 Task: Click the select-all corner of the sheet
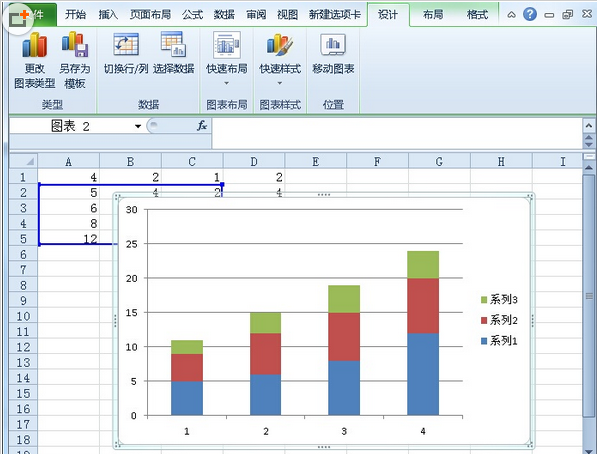tap(23, 161)
